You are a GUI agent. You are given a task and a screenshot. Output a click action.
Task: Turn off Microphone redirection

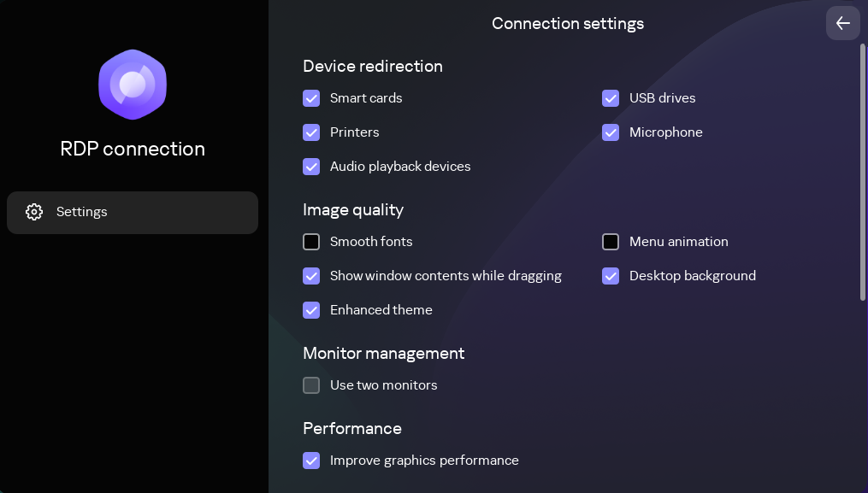[x=611, y=132]
